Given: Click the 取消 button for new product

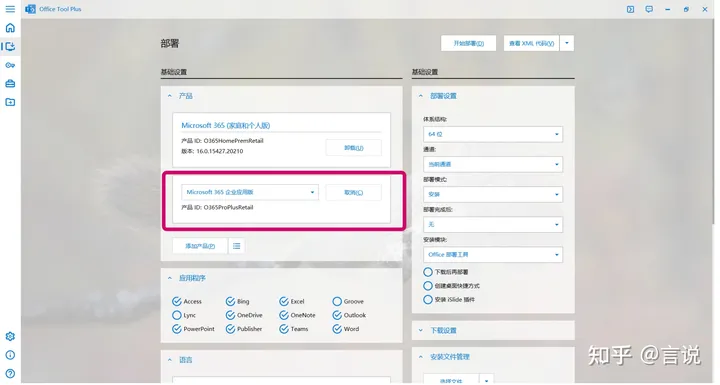Looking at the screenshot, I should [354, 192].
